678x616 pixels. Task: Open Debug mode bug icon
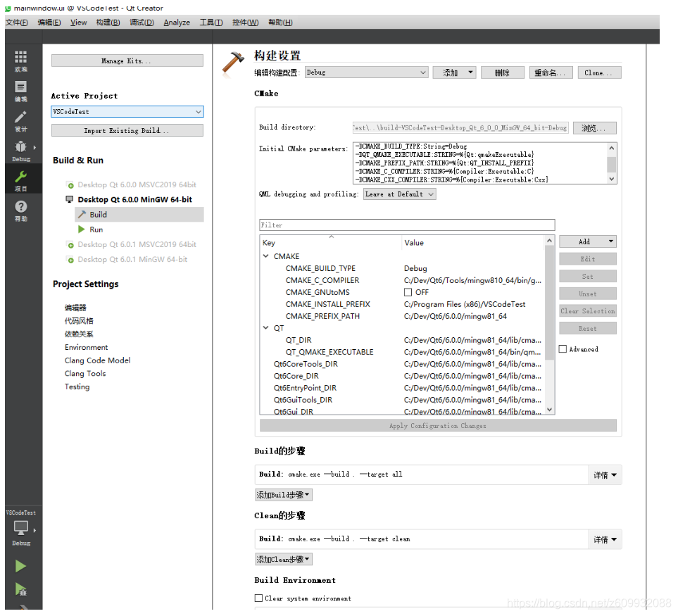coord(20,146)
